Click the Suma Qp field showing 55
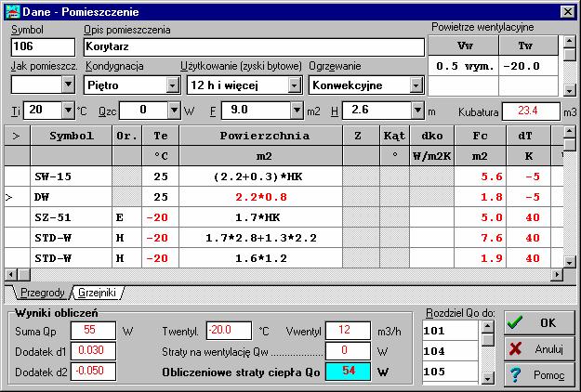This screenshot has width=581, height=392. click(93, 330)
